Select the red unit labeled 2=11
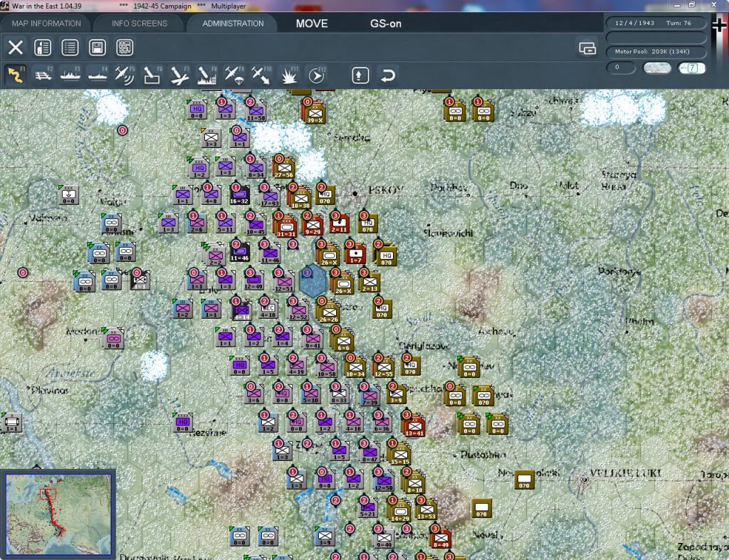 (x=339, y=223)
